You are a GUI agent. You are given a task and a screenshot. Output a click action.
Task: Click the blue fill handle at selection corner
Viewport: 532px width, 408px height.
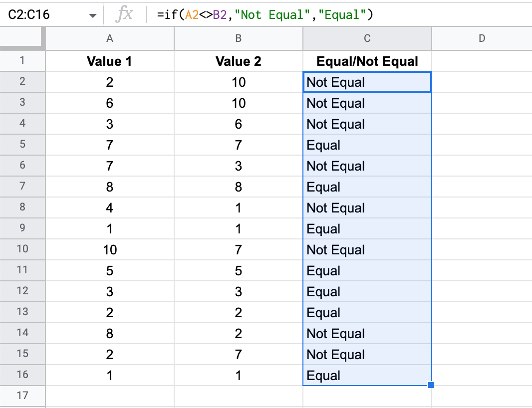coord(430,384)
